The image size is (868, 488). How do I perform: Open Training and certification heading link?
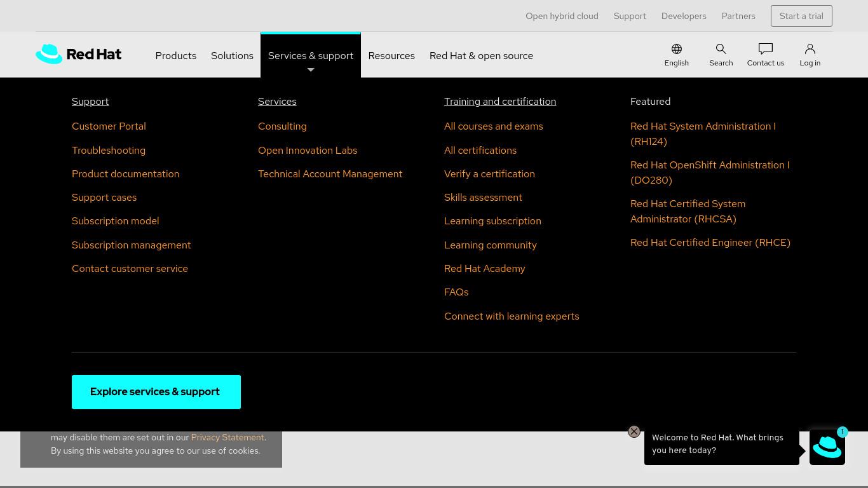pyautogui.click(x=500, y=102)
